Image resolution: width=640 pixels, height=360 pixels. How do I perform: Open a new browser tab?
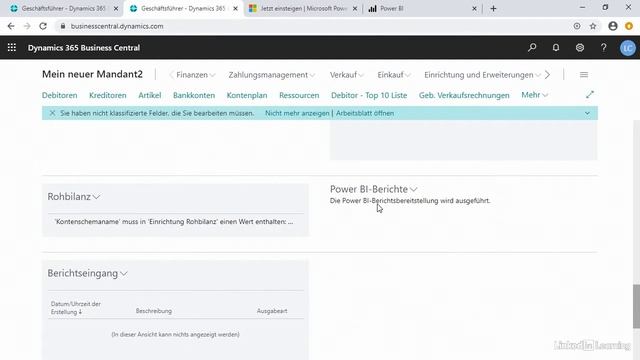click(493, 9)
